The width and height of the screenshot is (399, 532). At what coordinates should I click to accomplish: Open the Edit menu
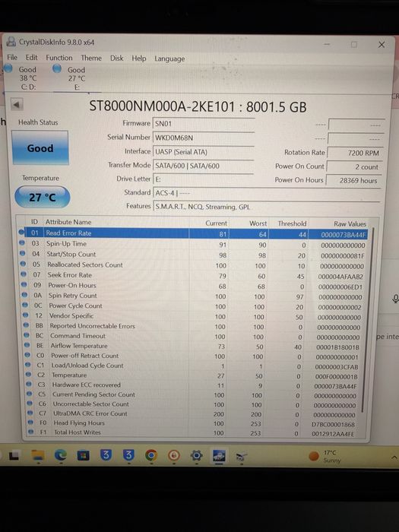[x=32, y=57]
